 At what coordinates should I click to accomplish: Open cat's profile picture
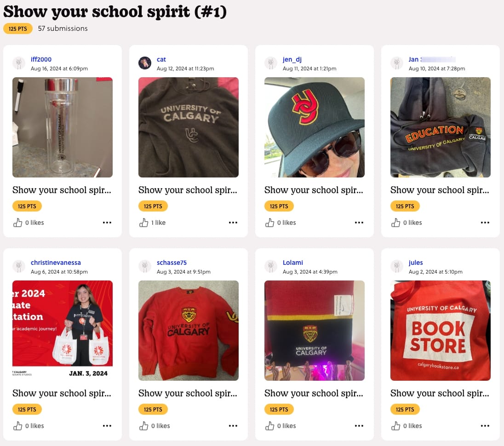(x=145, y=63)
